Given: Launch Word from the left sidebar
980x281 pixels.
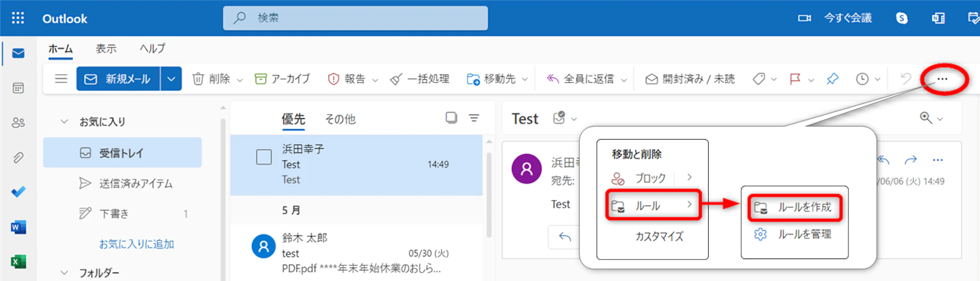Looking at the screenshot, I should (x=18, y=227).
